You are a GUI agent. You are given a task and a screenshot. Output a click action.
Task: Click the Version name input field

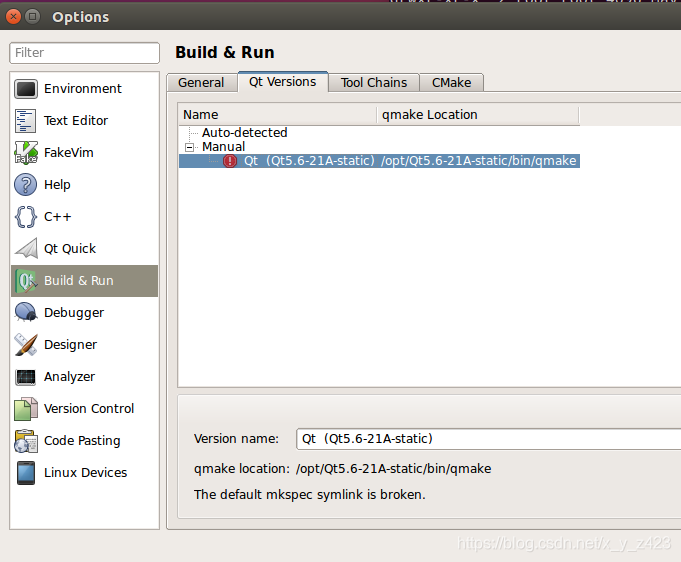(488, 439)
